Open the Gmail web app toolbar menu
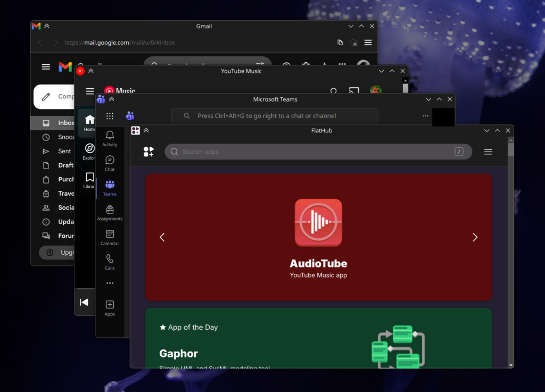The width and height of the screenshot is (545, 392). pos(368,43)
